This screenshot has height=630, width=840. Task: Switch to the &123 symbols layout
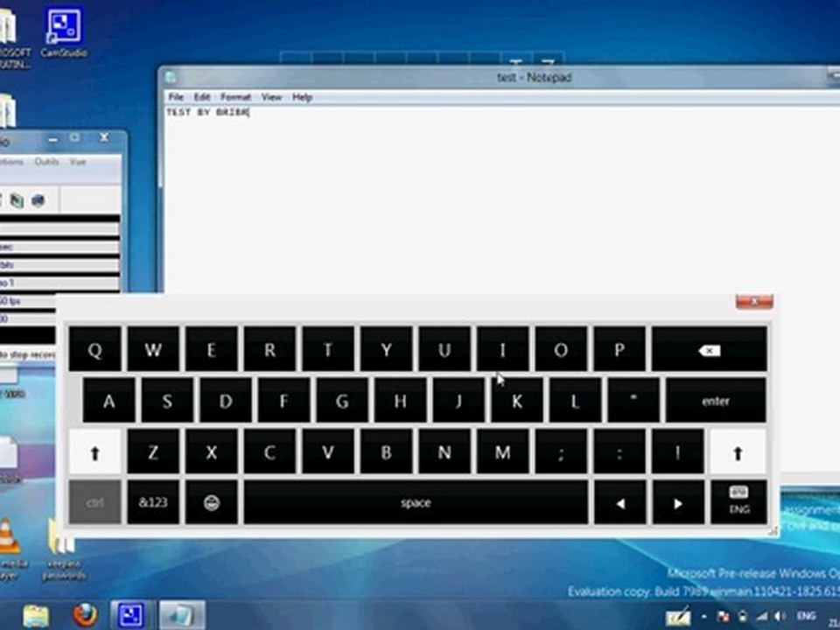coord(153,502)
